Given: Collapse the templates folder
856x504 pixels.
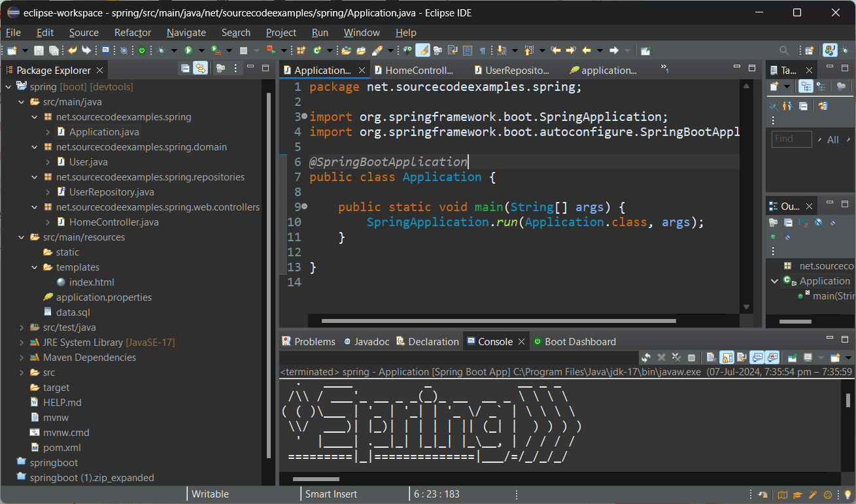Looking at the screenshot, I should coord(35,267).
